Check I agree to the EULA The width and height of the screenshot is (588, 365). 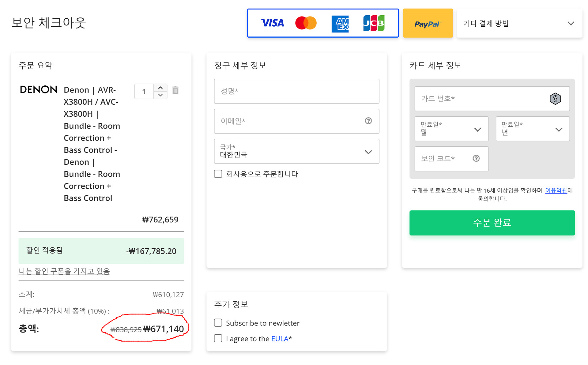point(218,338)
